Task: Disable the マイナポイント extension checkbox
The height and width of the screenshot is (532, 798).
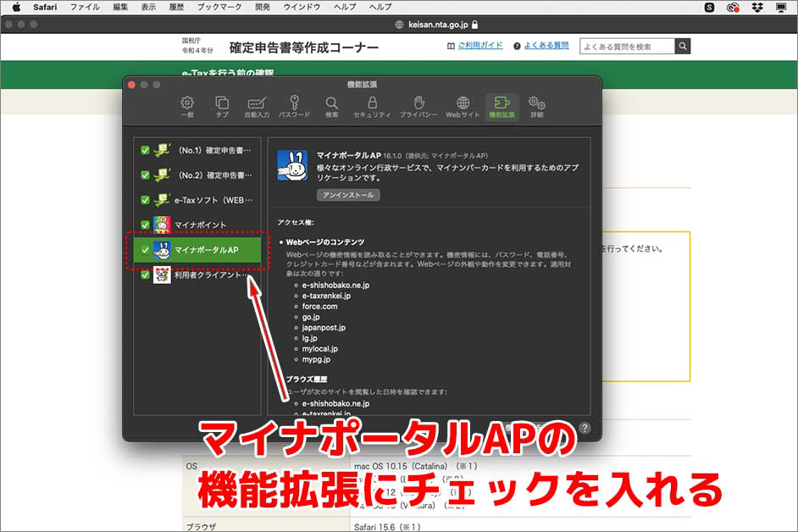Action: click(x=144, y=224)
